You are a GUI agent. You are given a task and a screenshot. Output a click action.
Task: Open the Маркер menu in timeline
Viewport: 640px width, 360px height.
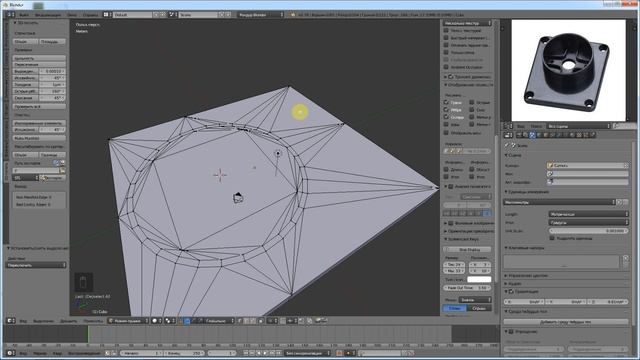point(40,353)
